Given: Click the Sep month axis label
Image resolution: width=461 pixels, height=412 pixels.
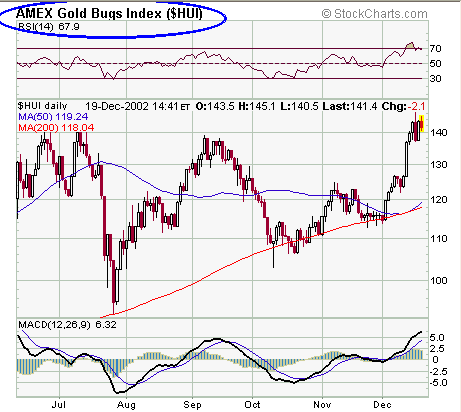Looking at the screenshot, I should coord(192,405).
